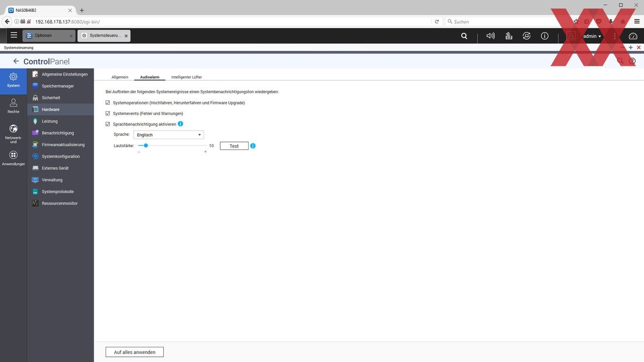Select the Netzwerk- und category icon
This screenshot has height=362, width=644.
13,129
